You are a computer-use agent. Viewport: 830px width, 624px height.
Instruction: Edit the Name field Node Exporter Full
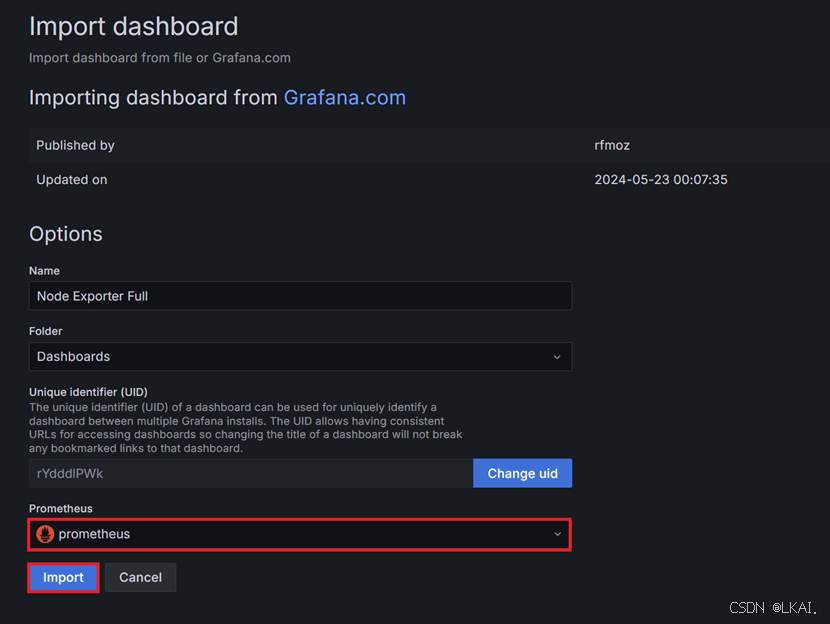click(x=300, y=296)
